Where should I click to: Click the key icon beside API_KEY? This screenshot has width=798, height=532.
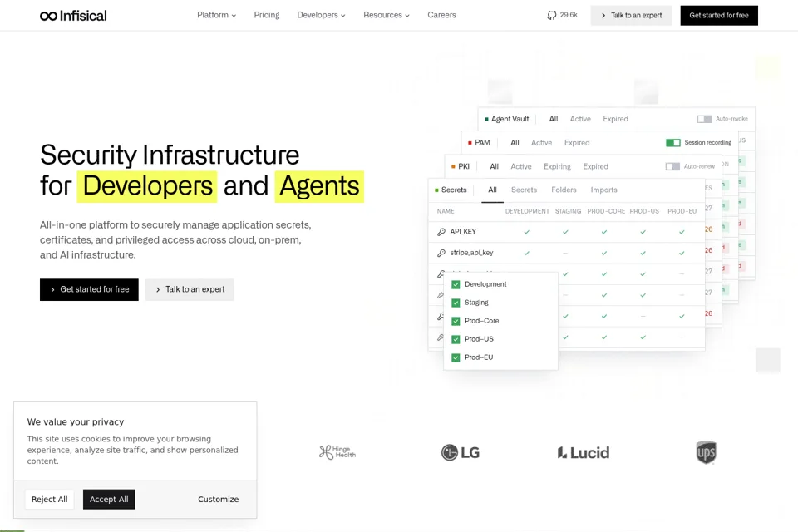(441, 232)
